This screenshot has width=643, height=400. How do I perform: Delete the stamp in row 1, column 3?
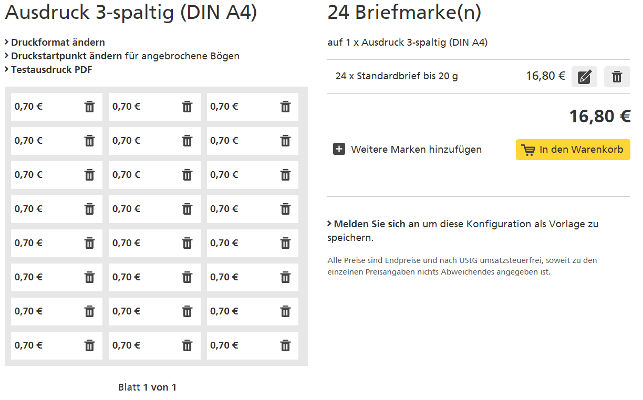[285, 107]
